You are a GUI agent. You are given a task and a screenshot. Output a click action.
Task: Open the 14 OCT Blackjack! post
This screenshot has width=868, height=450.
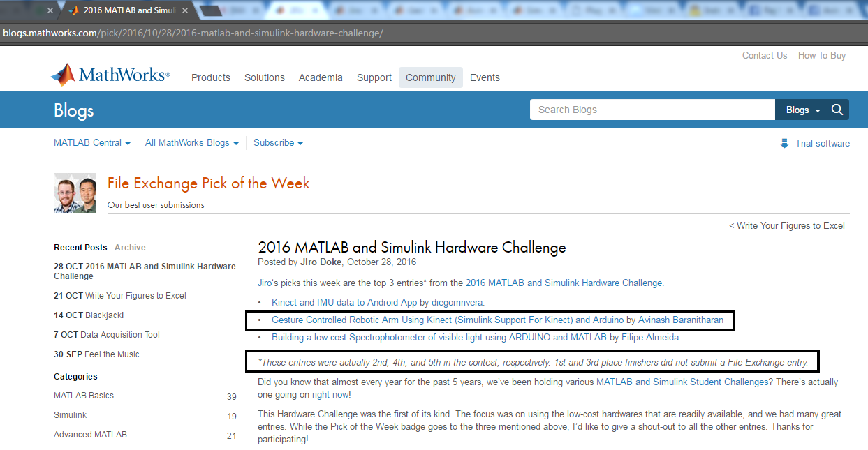(89, 315)
